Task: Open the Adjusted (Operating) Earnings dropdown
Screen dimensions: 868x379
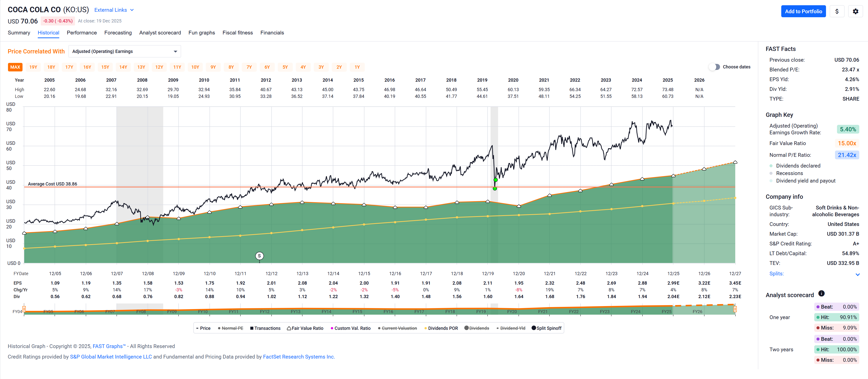Action: click(124, 51)
